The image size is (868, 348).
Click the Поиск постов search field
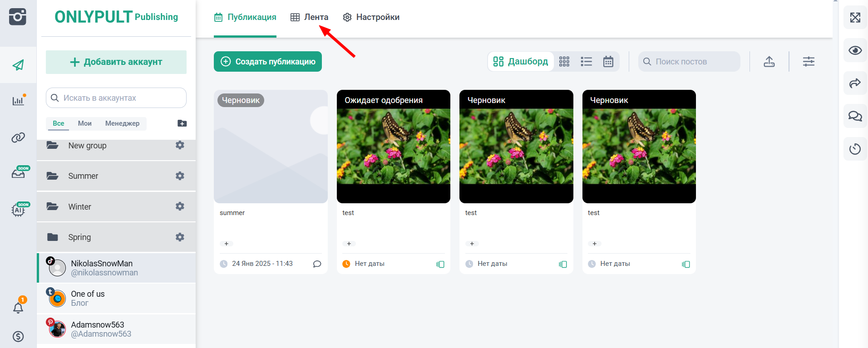(689, 62)
